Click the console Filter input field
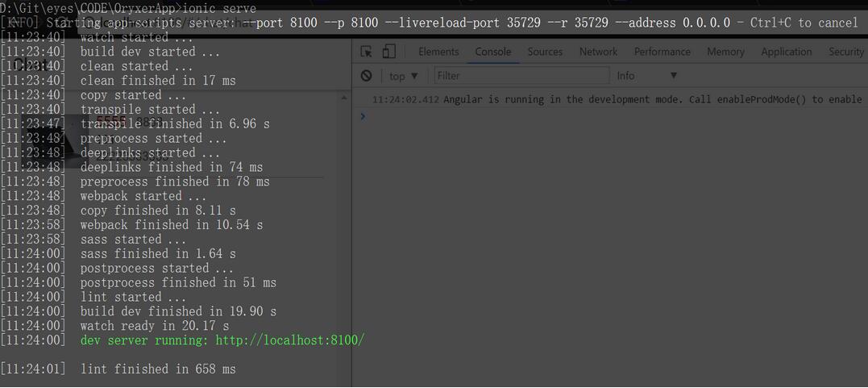The width and height of the screenshot is (868, 388). pyautogui.click(x=521, y=76)
